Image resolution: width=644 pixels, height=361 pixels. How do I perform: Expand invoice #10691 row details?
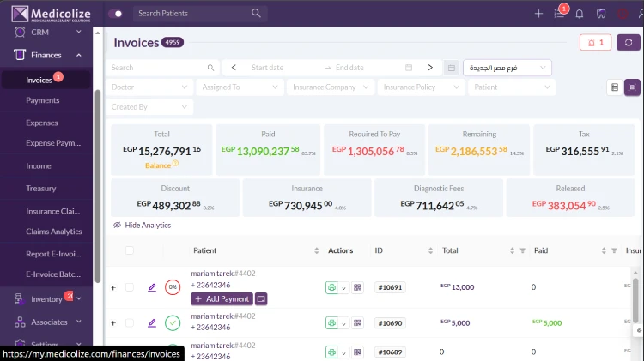point(112,287)
